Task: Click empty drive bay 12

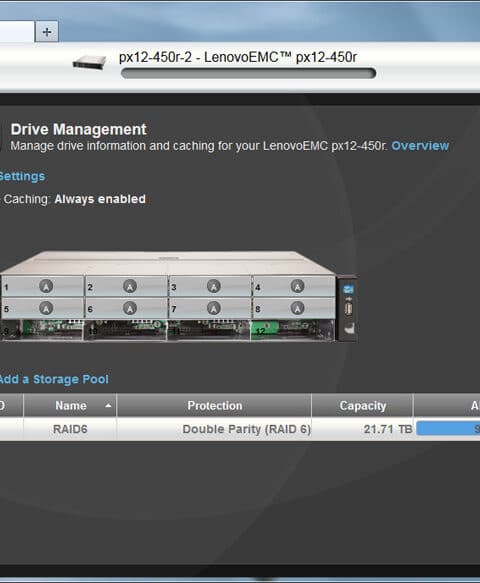Action: (x=293, y=330)
